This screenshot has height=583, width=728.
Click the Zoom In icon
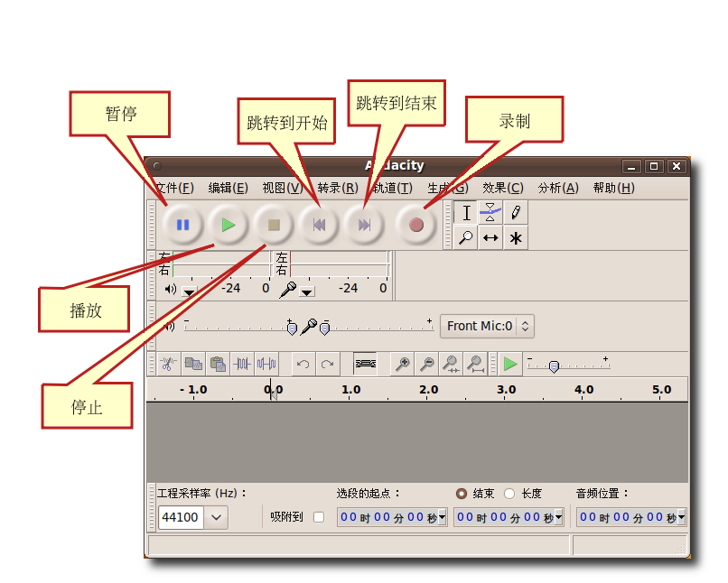point(403,364)
